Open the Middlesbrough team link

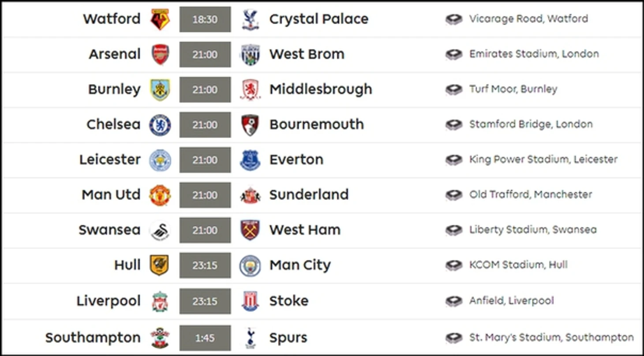(x=321, y=89)
